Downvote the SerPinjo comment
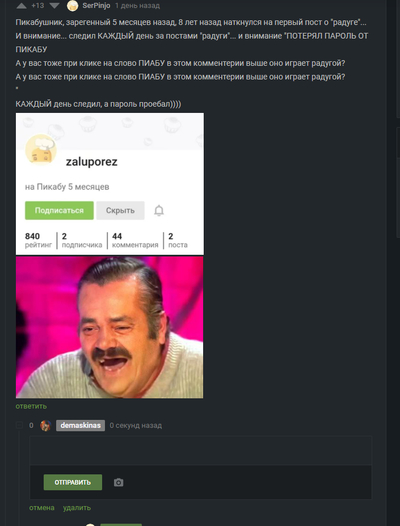The height and width of the screenshot is (526, 400). click(x=54, y=5)
